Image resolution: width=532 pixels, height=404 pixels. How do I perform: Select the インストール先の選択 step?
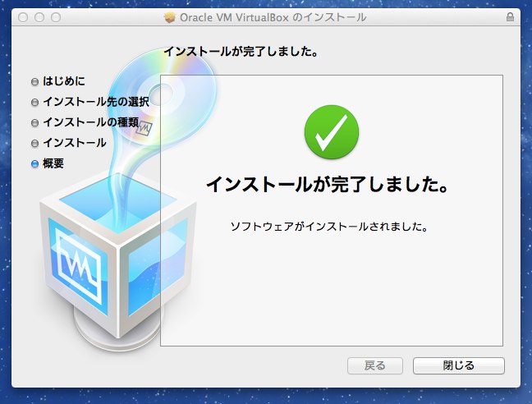(96, 102)
